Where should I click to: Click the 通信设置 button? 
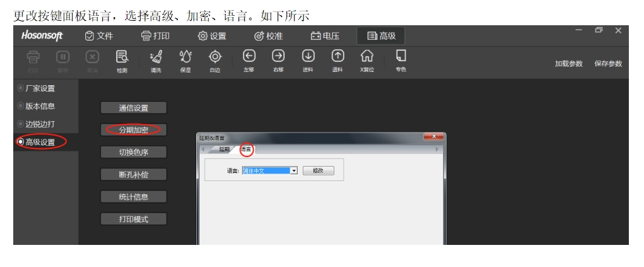click(133, 108)
